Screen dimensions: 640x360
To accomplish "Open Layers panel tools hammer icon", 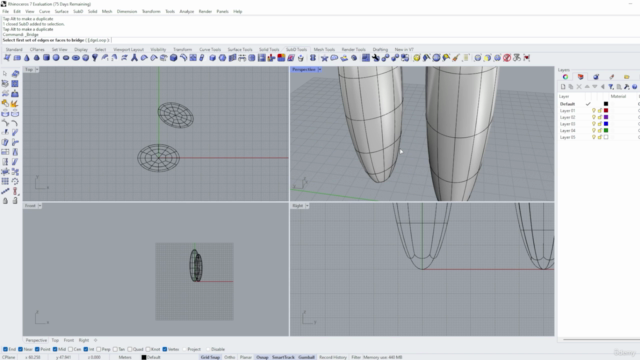I will 627,87.
